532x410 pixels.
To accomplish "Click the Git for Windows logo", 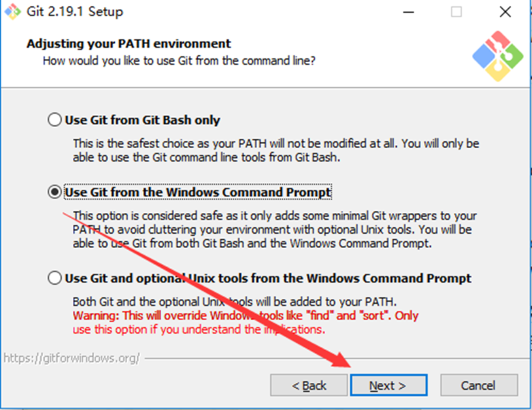I will [499, 56].
